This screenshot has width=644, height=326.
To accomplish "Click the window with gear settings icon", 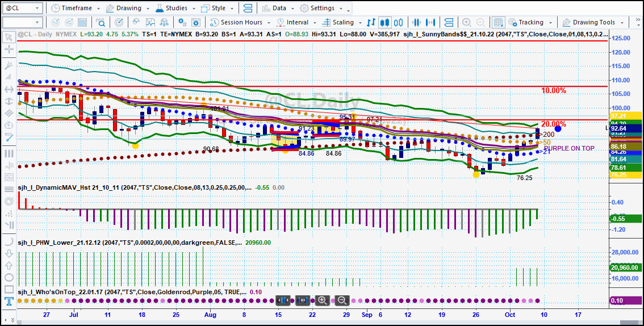I will [195, 22].
